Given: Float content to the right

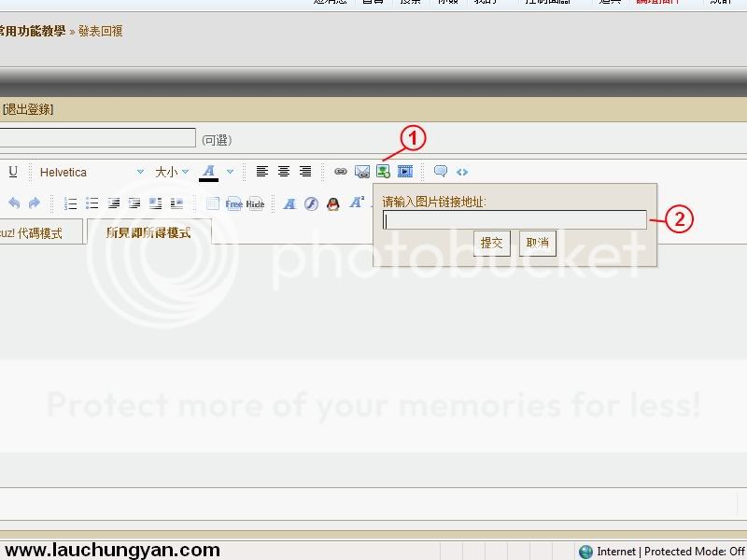Looking at the screenshot, I should coord(177,203).
